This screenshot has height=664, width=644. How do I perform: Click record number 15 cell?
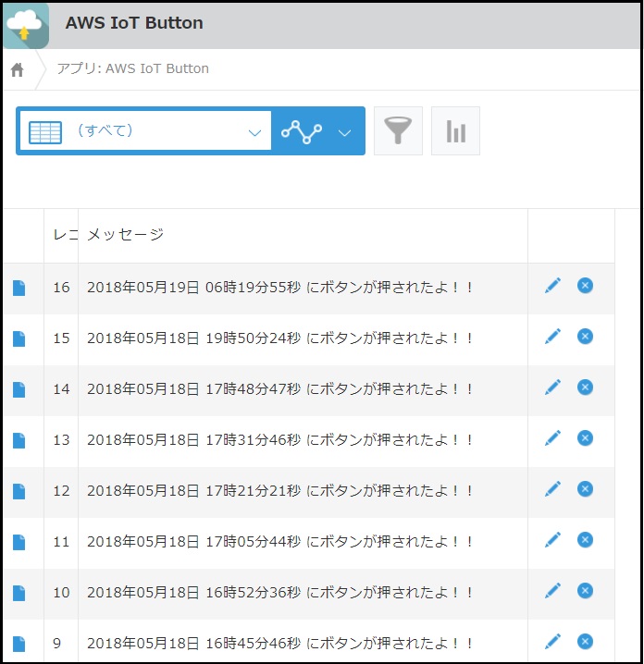(x=61, y=338)
